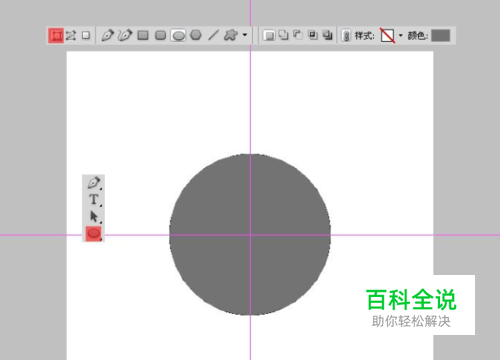The width and height of the screenshot is (500, 360).
Task: Click the style swatch (no style)
Action: pyautogui.click(x=387, y=35)
